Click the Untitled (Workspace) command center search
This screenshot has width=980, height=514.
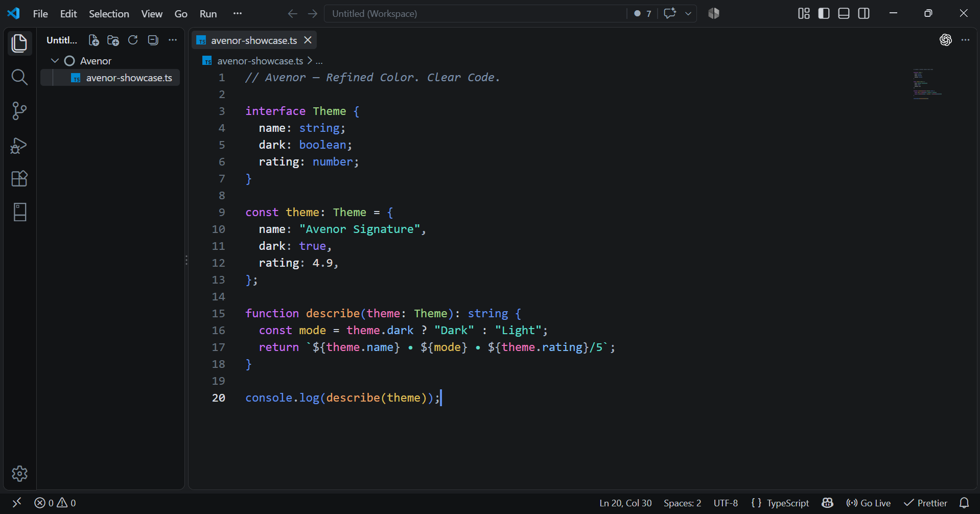[475, 14]
